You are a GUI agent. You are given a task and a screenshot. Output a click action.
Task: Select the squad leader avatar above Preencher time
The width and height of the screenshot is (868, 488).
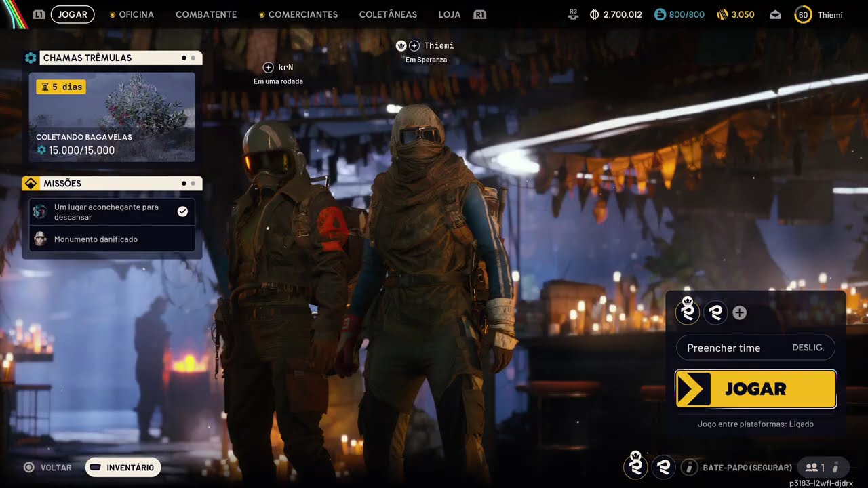pyautogui.click(x=688, y=312)
